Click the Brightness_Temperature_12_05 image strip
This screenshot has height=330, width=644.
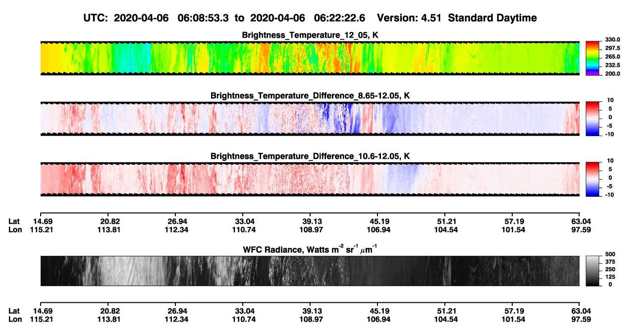(x=310, y=58)
